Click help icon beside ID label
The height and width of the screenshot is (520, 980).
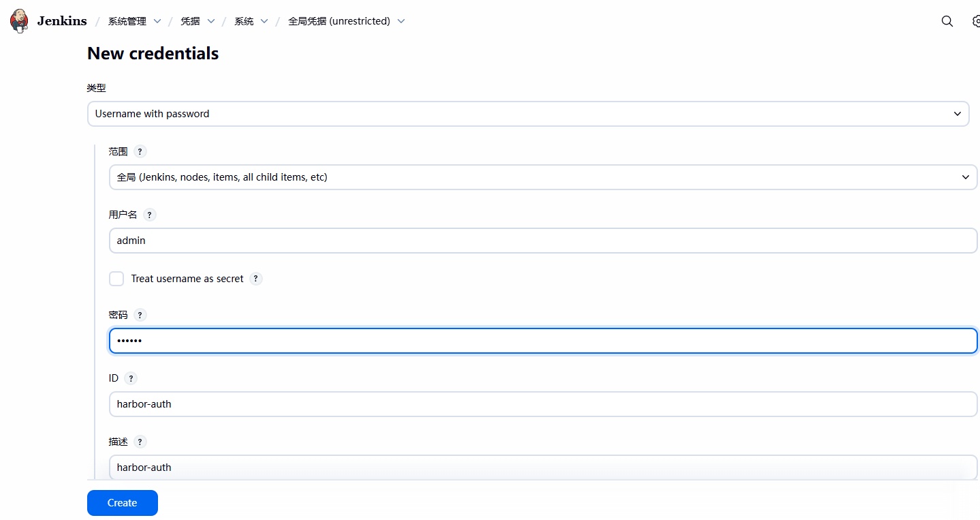pos(131,378)
